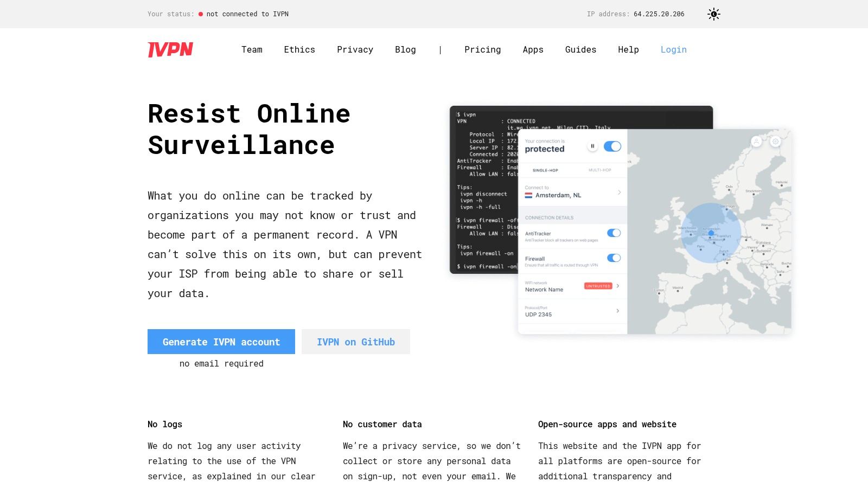Click the Netherlands flag next to Amsterdam
The image size is (868, 488).
(528, 195)
